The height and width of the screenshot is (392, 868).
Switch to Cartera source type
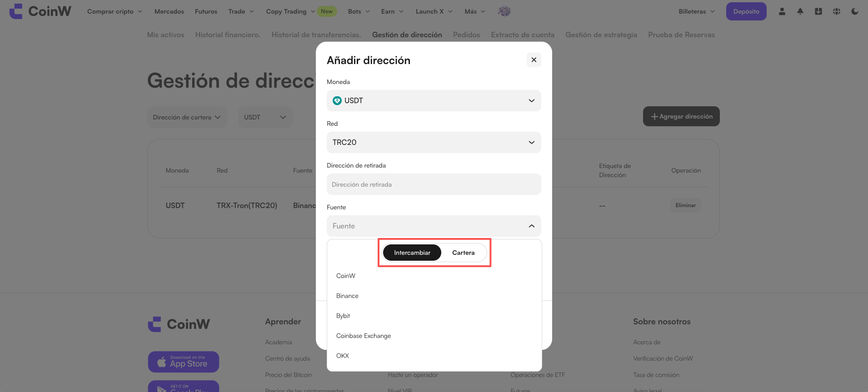[463, 253]
